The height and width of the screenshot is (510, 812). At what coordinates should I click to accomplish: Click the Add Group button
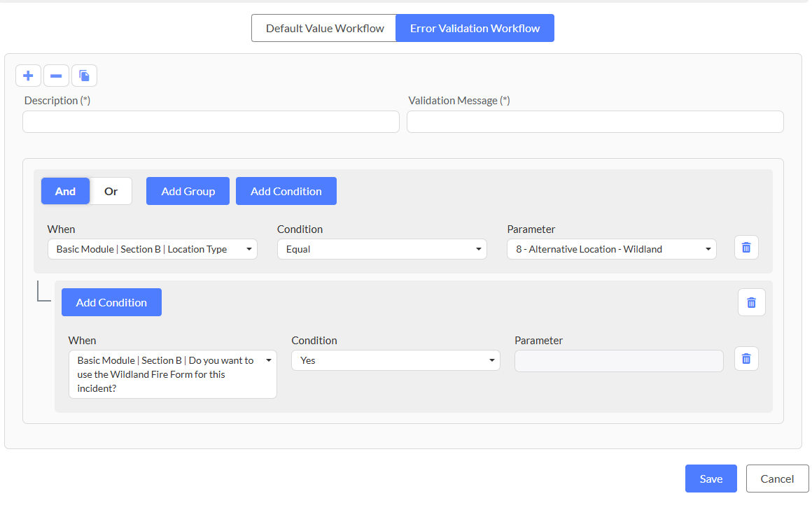(x=188, y=191)
